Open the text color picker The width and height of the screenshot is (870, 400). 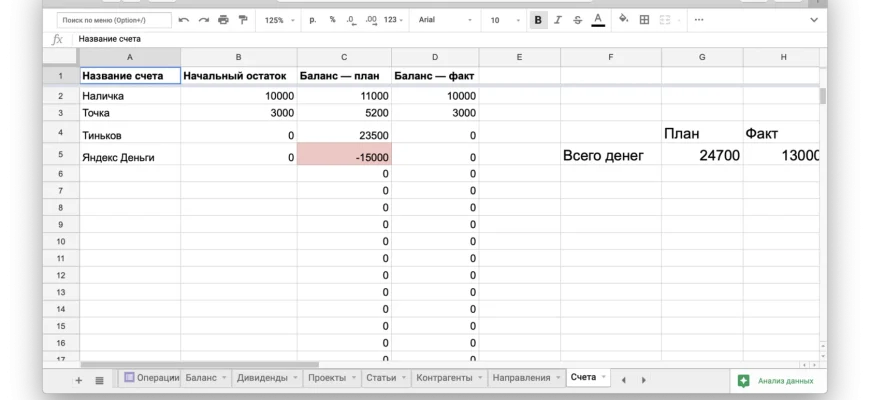598,20
